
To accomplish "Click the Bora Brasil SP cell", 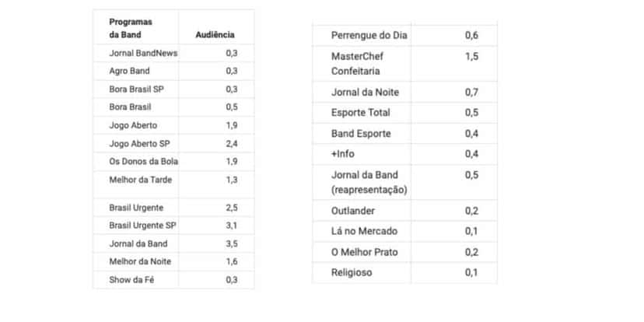I will [x=136, y=89].
